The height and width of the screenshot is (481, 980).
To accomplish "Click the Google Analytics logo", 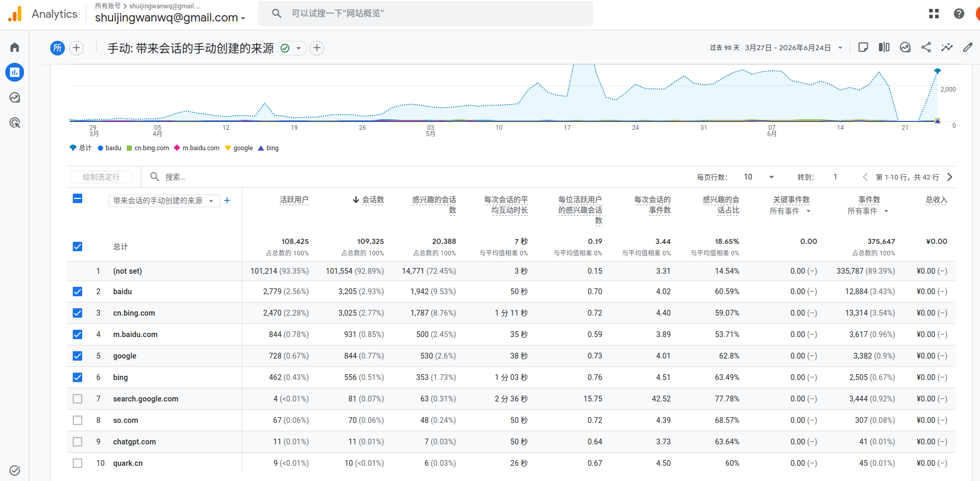I will pos(15,14).
